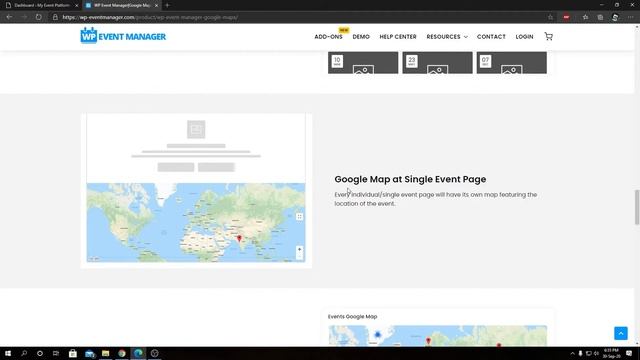Screen dimensions: 640x360
Task: Open Task View on taskbar
Action: point(56,353)
